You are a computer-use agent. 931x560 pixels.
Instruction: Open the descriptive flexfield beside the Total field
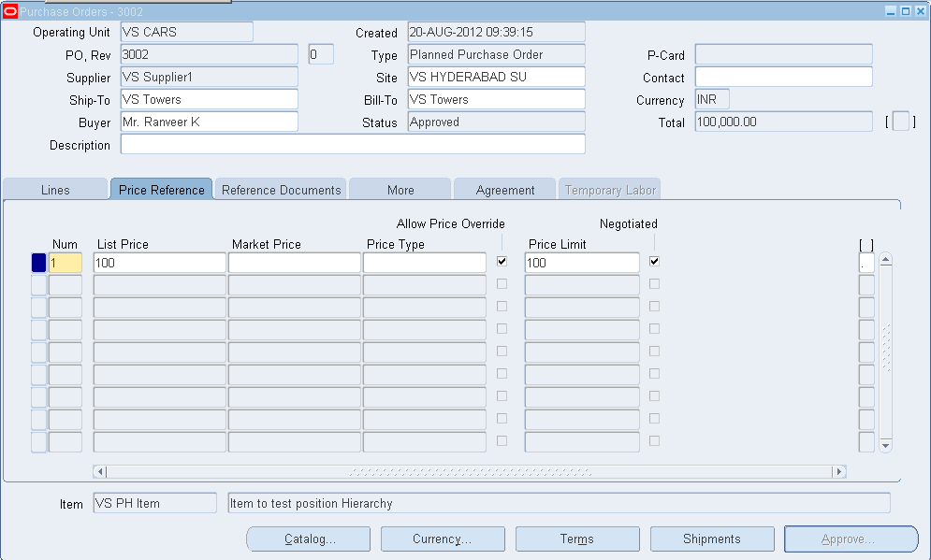[902, 122]
